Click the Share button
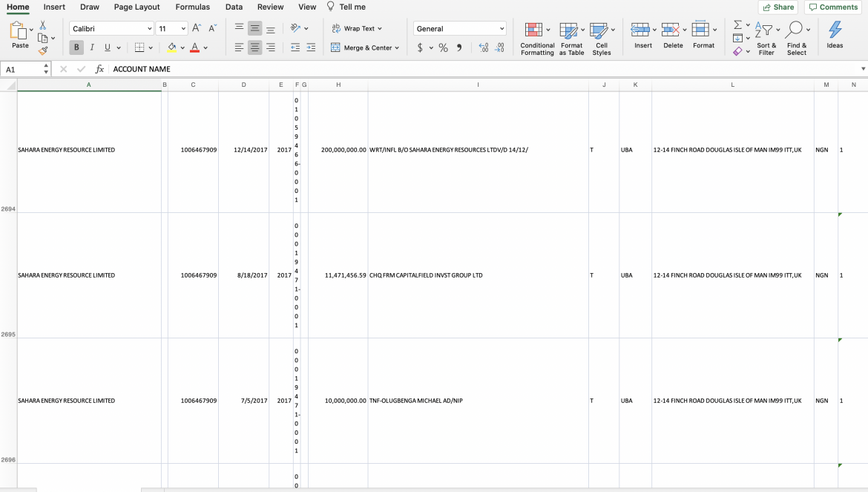Viewport: 868px width, 492px height. (x=777, y=7)
